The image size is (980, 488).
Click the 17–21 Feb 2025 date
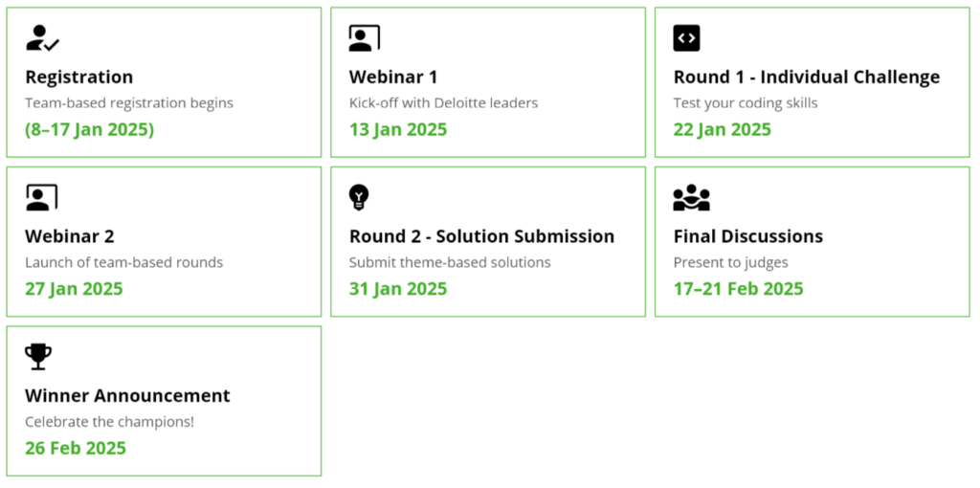[738, 289]
